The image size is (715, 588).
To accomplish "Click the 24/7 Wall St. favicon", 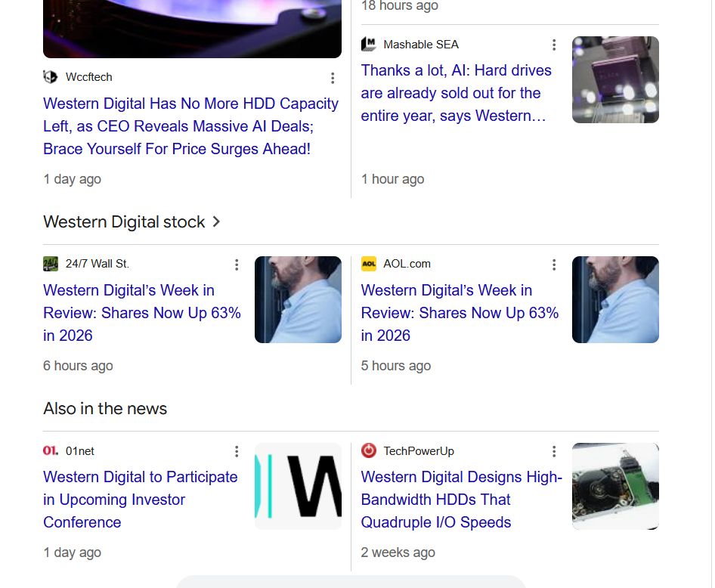I will 51,264.
